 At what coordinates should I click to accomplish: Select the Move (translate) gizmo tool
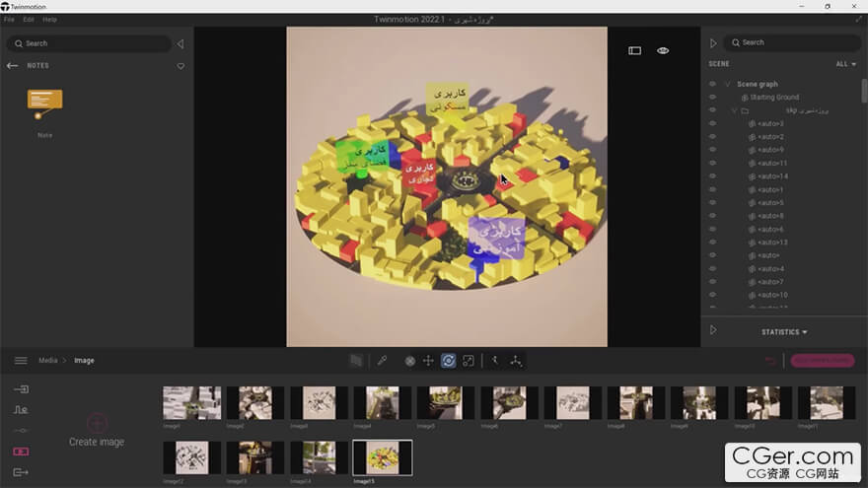click(x=428, y=361)
